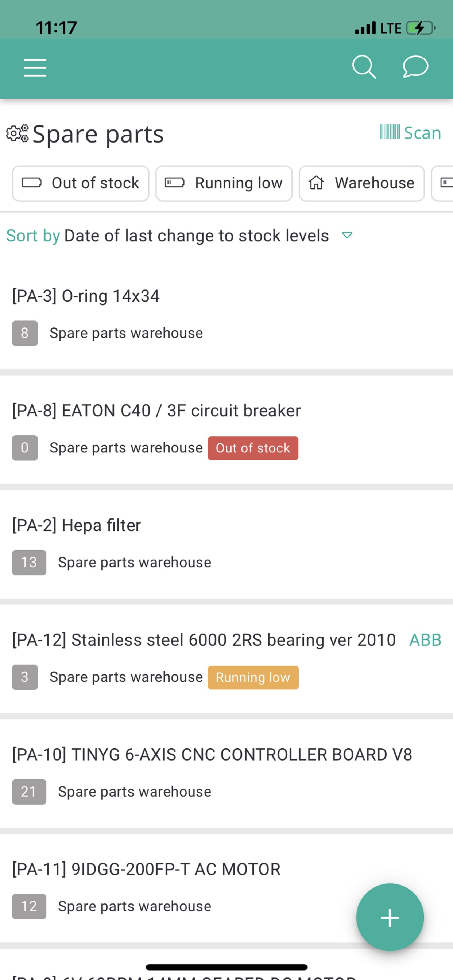Tap the orange Running low badge
The image size is (453, 980).
tap(253, 677)
